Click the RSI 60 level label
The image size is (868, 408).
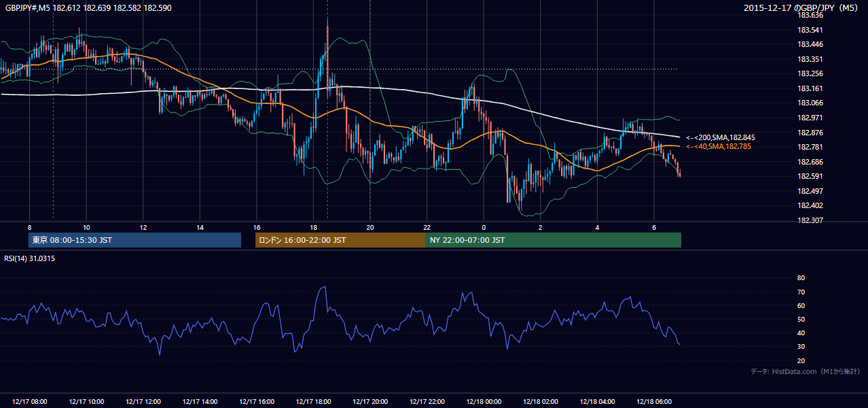click(801, 305)
